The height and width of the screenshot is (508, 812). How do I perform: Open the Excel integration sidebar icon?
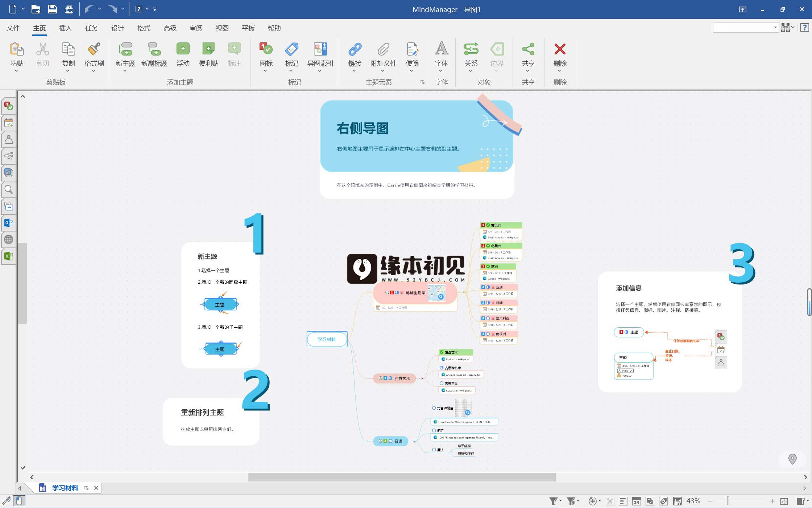pos(9,256)
